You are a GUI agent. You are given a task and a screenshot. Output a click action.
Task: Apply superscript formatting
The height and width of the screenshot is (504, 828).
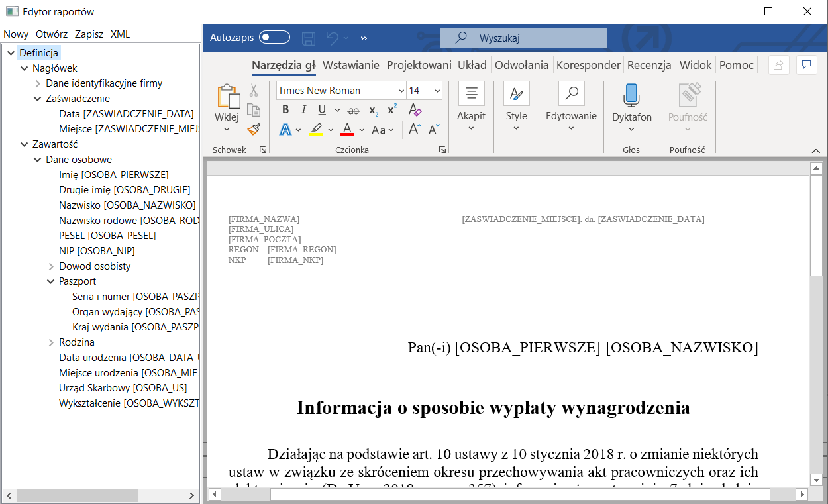point(392,110)
